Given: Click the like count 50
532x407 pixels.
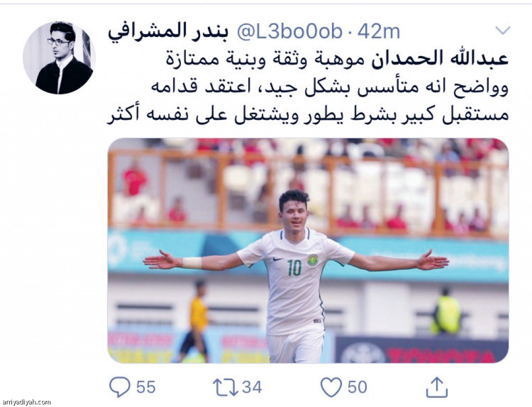Looking at the screenshot, I should point(357,387).
